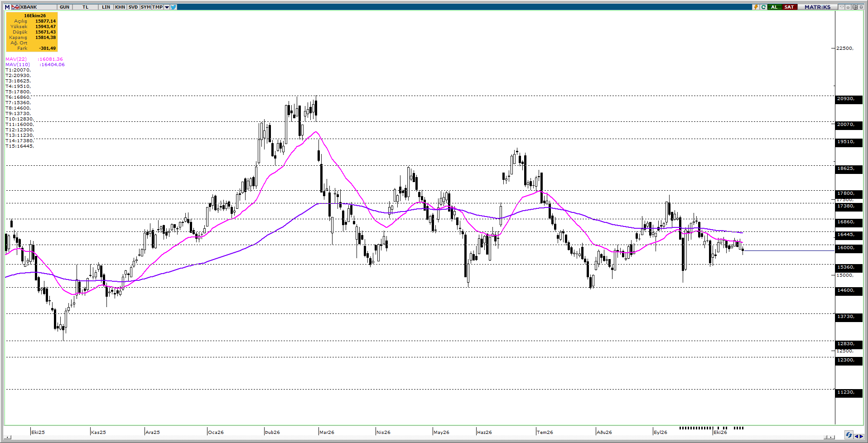Image resolution: width=868 pixels, height=443 pixels.
Task: Click the 16Ekim26 date header
Action: [35, 15]
